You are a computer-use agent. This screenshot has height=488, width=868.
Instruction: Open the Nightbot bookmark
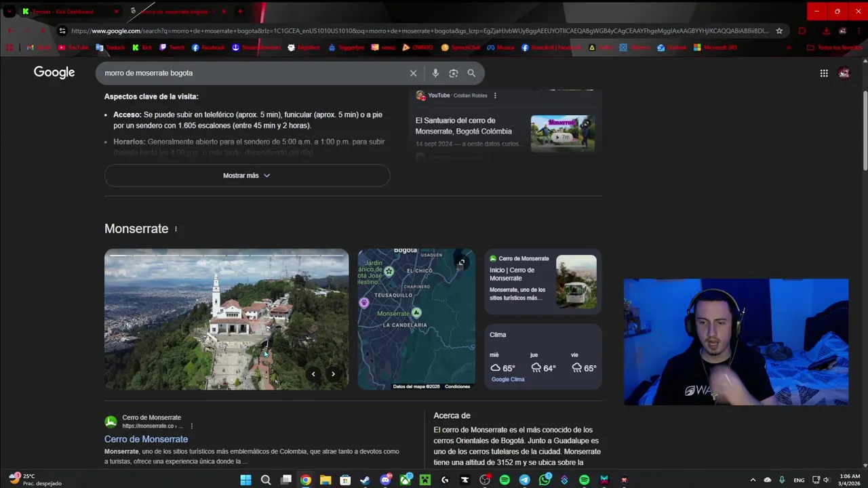(x=303, y=47)
